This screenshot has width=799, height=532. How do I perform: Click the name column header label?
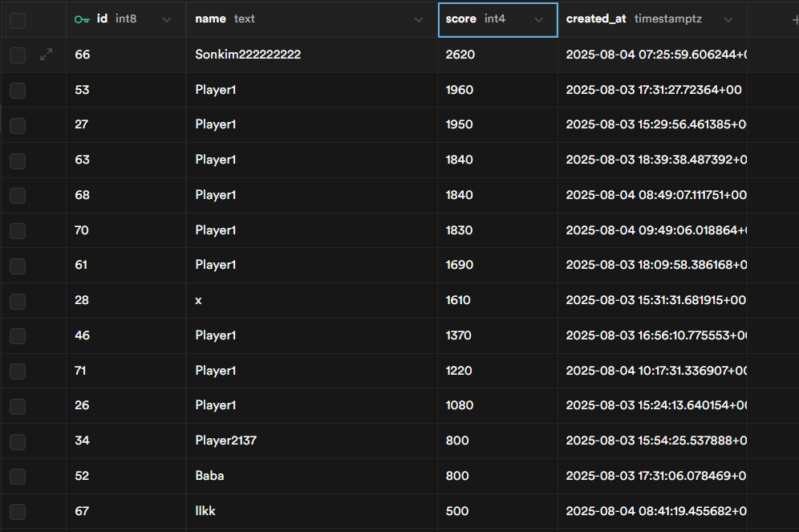coord(210,18)
